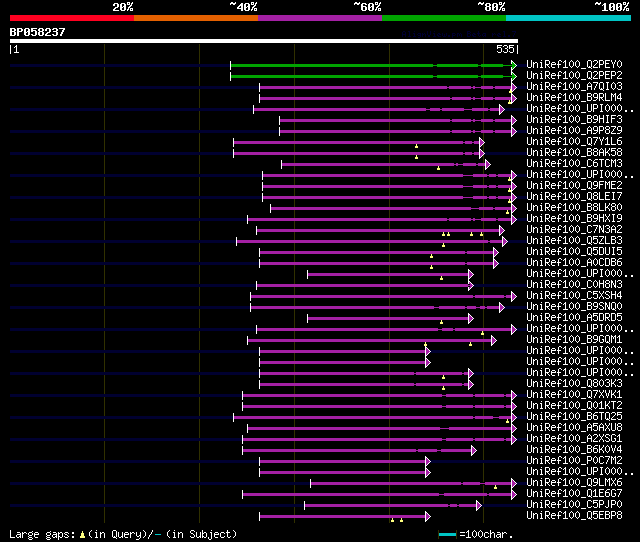The image size is (640, 542).
Task: Select the UniRef100_C0H8N3 label
Action: point(574,285)
